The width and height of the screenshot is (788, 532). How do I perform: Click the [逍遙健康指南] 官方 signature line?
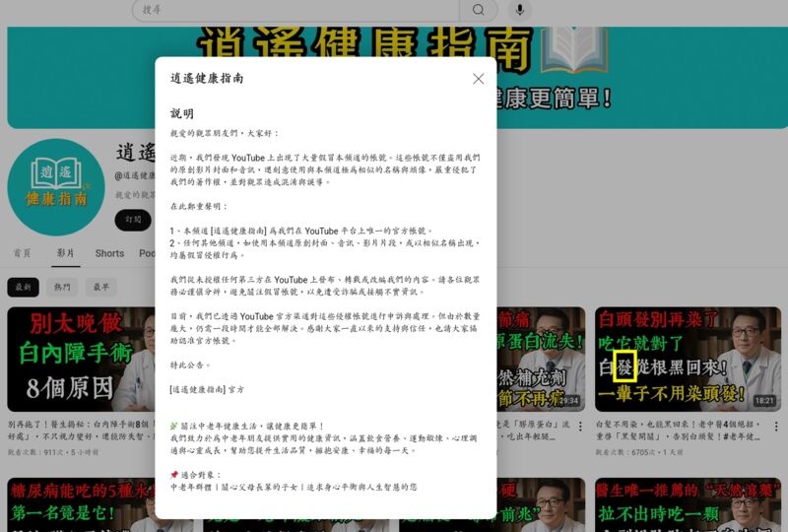pyautogui.click(x=207, y=389)
